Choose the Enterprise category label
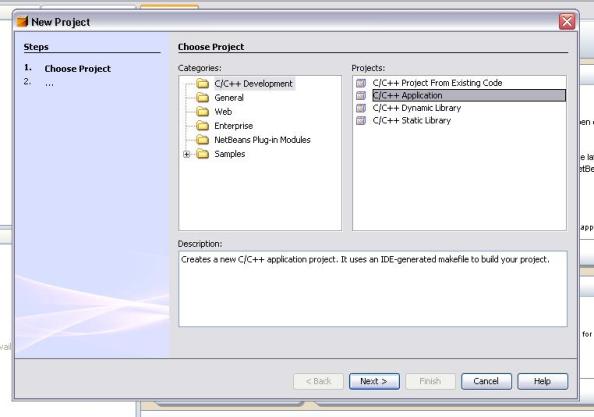The width and height of the screenshot is (594, 417). (x=233, y=126)
